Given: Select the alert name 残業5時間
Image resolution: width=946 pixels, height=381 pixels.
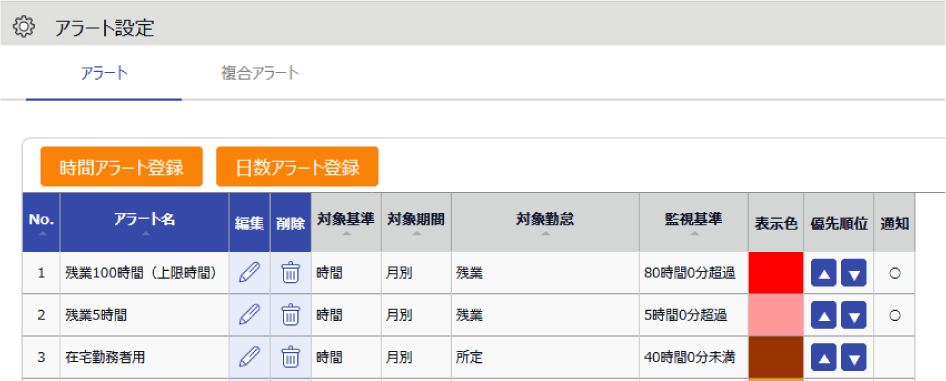Looking at the screenshot, I should tap(96, 315).
